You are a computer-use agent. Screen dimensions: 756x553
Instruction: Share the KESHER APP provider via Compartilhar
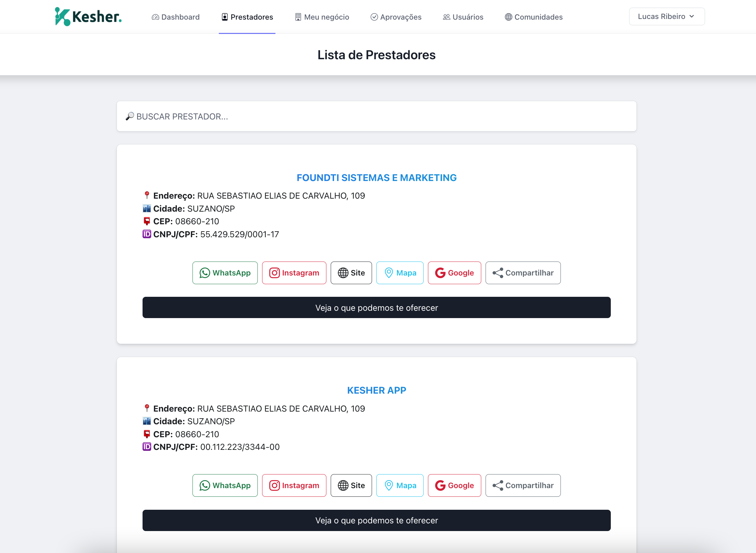tap(523, 485)
